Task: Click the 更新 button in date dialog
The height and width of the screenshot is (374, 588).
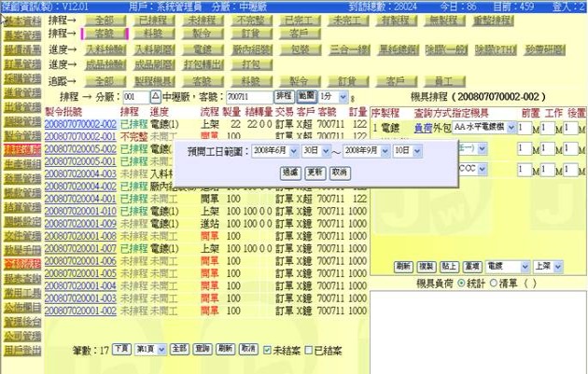Action: 315,173
